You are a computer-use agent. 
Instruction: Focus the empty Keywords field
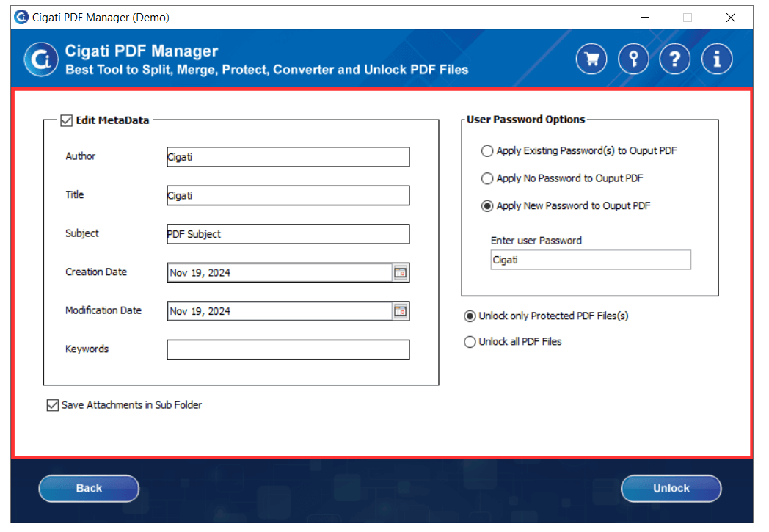click(288, 349)
